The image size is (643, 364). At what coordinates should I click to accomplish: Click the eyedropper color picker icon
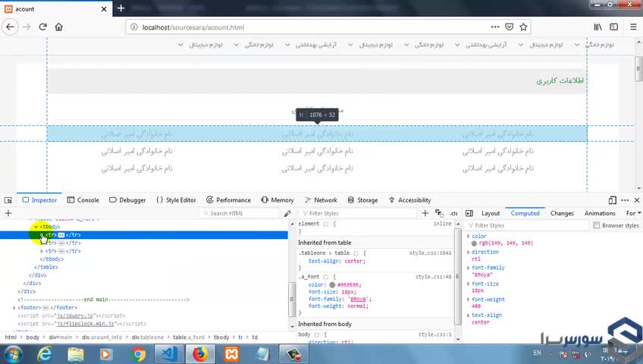point(287,213)
